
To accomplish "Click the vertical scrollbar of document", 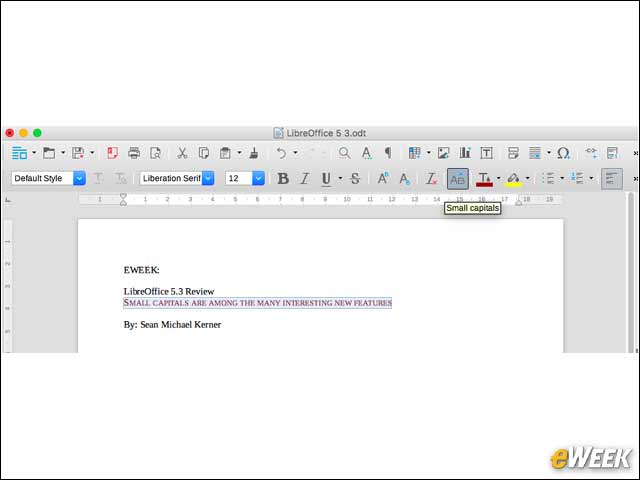I will tap(631, 273).
